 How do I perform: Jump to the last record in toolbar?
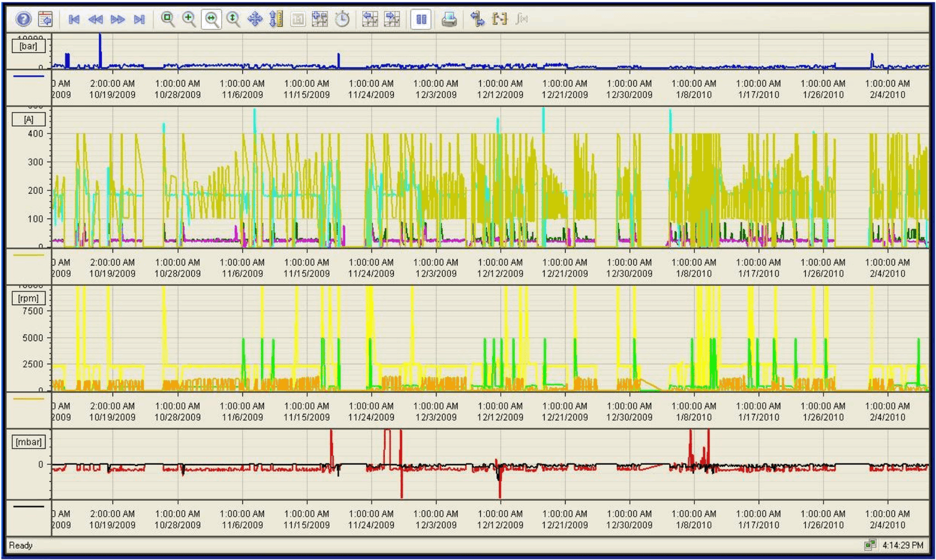[x=139, y=19]
